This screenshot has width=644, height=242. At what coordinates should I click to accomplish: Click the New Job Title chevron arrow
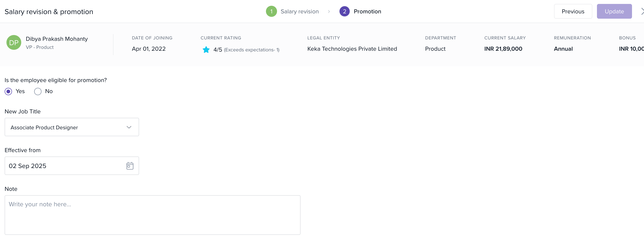[x=129, y=127]
